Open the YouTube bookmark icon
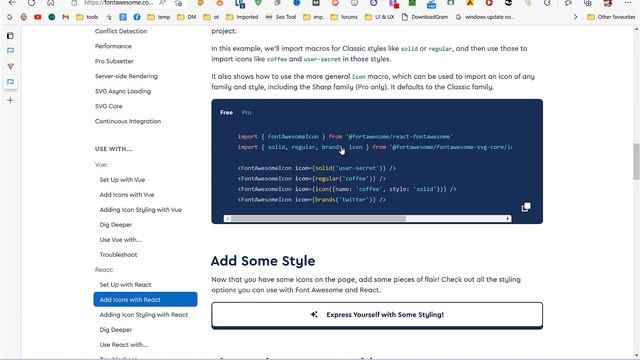640x360 pixels. pos(38,17)
